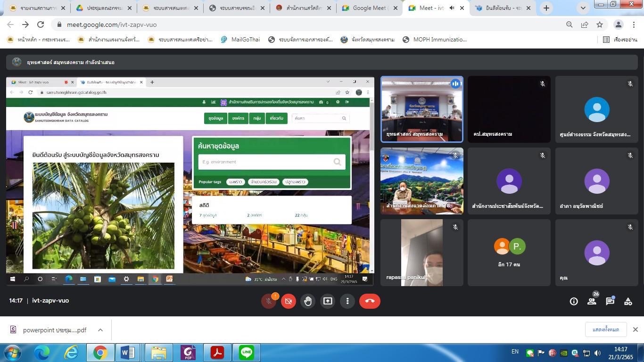Open meeting details info icon
The width and height of the screenshot is (644, 362).
[574, 302]
